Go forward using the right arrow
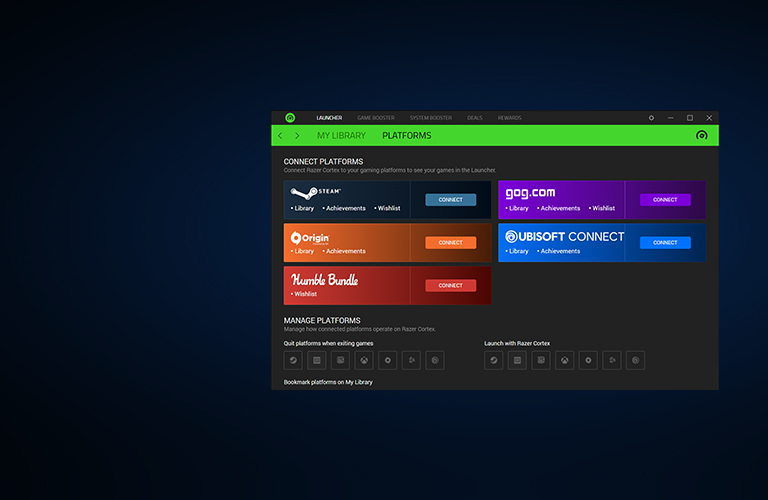The image size is (768, 500). click(297, 136)
